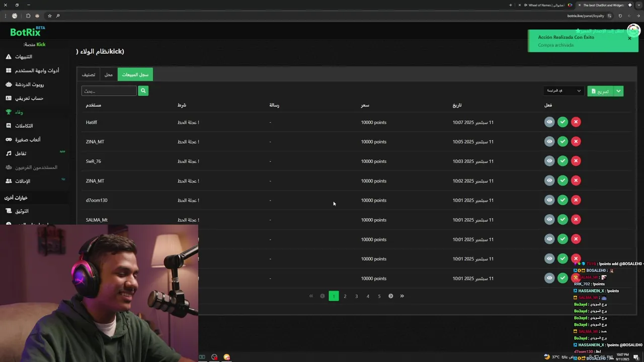Open the browser tab search chevron
Image resolution: width=644 pixels, height=362 pixels.
pyautogui.click(x=639, y=5)
